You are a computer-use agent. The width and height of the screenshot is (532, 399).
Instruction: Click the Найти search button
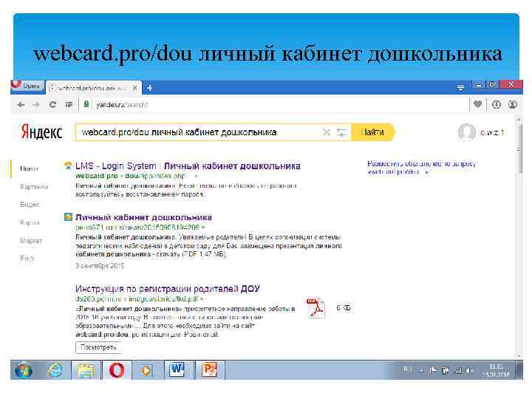372,132
